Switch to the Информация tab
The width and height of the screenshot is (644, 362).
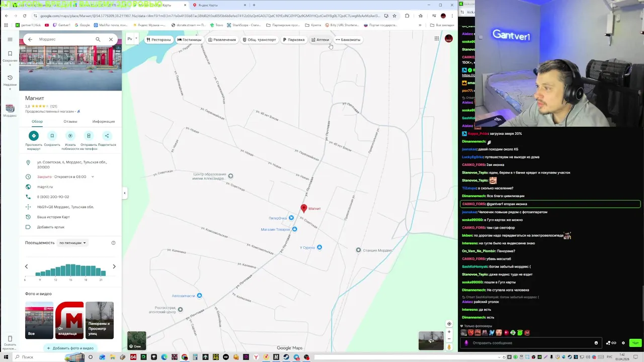104,122
